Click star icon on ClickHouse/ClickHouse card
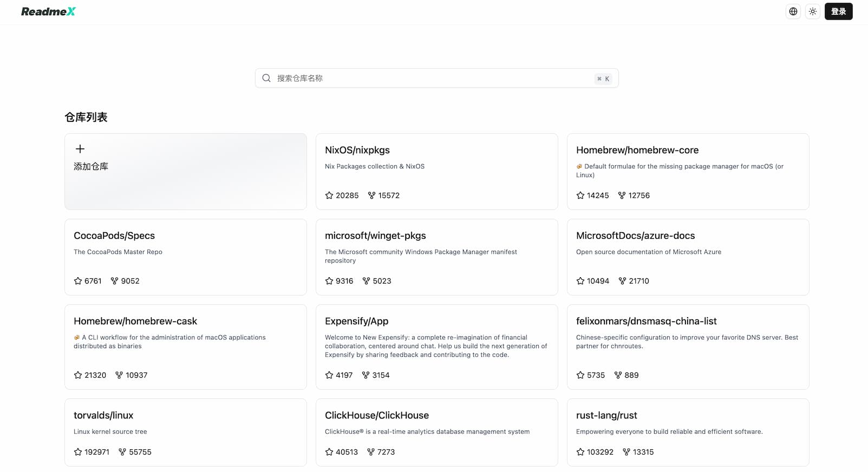The height and width of the screenshot is (472, 868). [x=329, y=452]
